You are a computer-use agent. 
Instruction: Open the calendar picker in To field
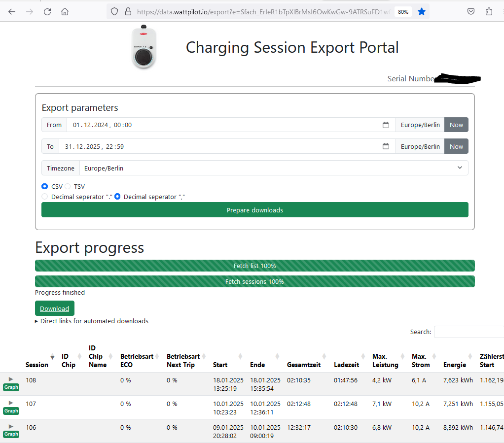(386, 146)
